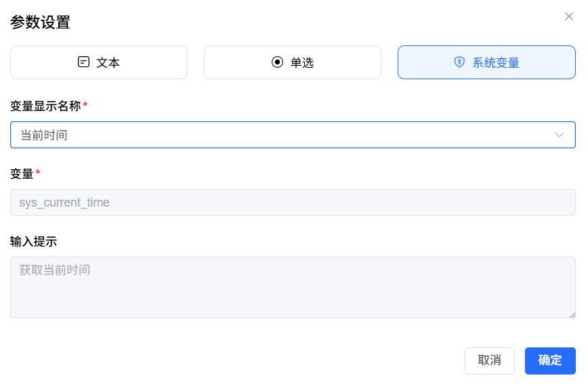Click the 变量显示名称 field label
Screen dimensions: 588x386
pyautogui.click(x=45, y=106)
